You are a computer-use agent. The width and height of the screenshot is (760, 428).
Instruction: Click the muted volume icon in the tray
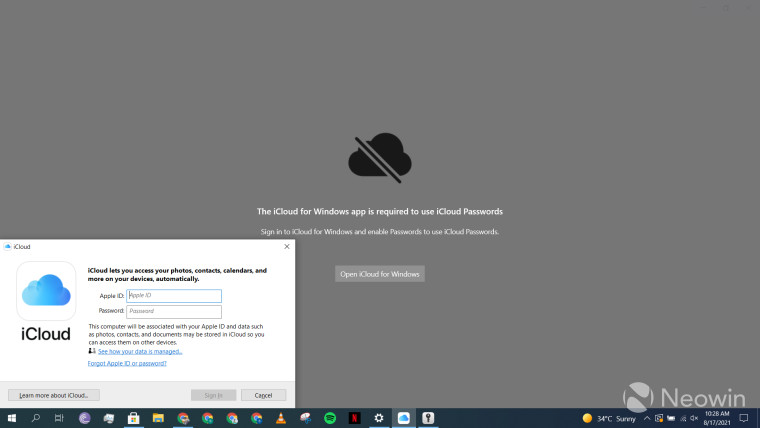(694, 418)
